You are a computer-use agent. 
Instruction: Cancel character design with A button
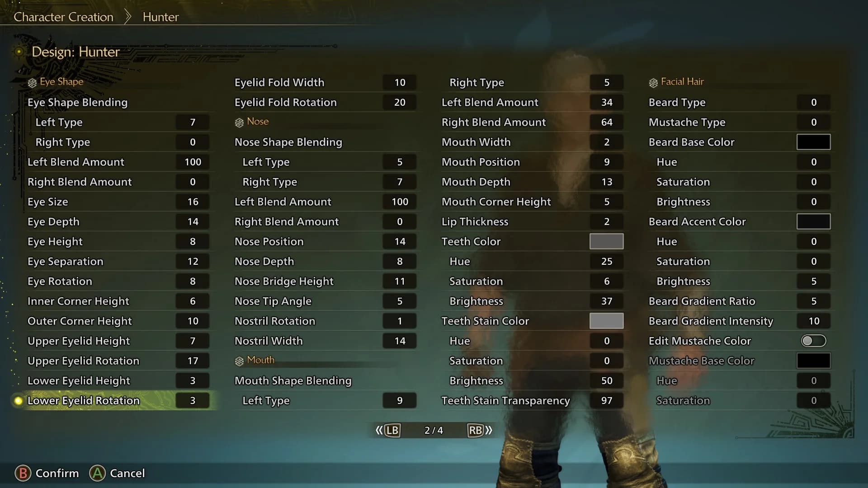(97, 473)
